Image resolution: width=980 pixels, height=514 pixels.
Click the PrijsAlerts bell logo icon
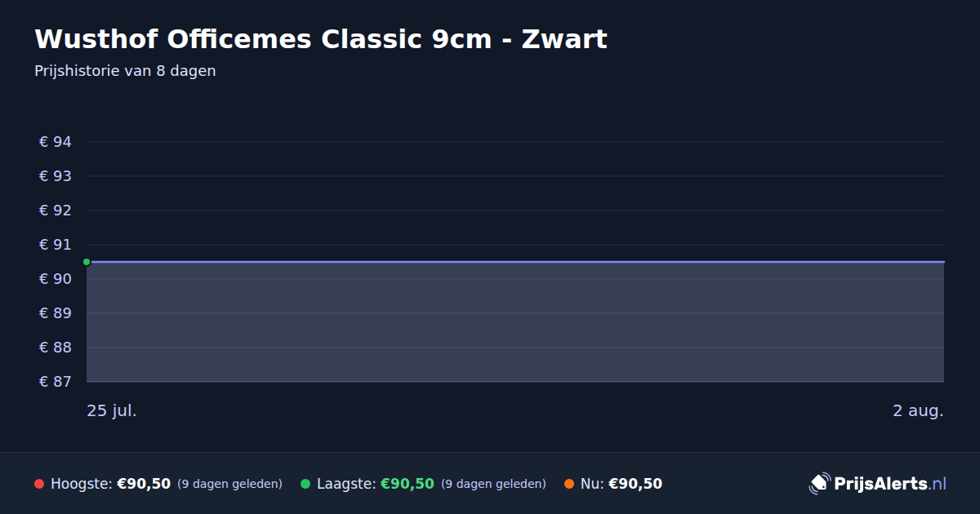(819, 483)
